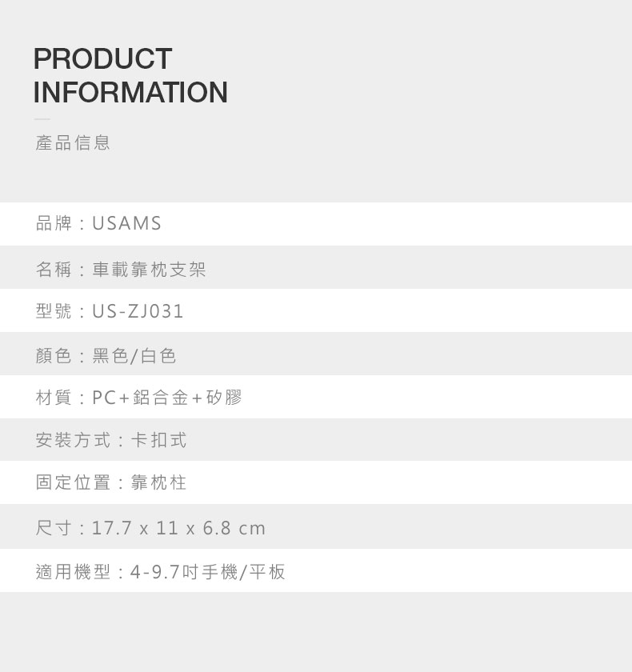The image size is (632, 672).
Task: Click the word INFORMATION in the title
Action: pos(130,92)
